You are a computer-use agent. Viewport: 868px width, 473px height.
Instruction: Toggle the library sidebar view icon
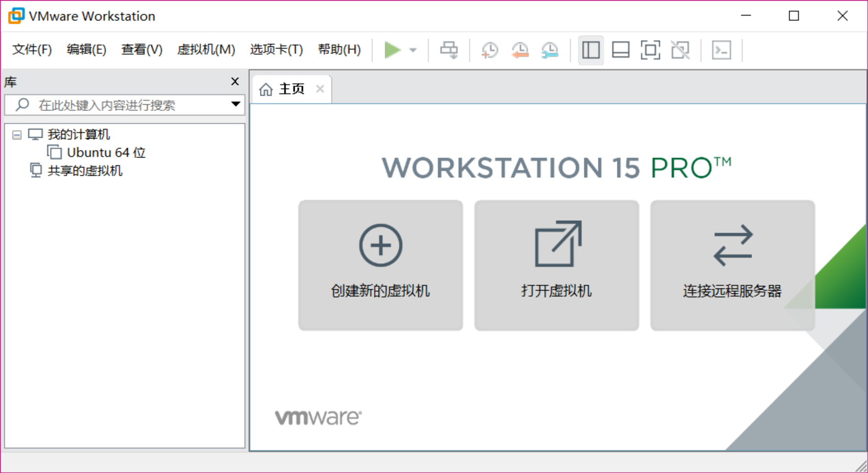591,50
